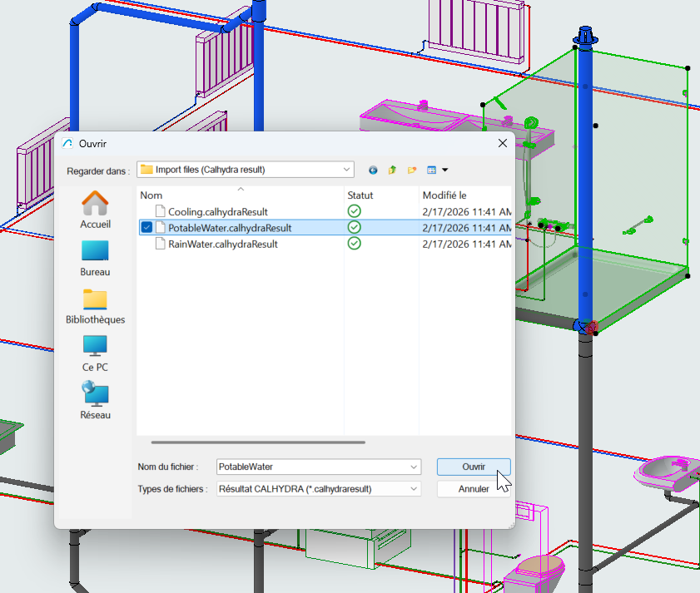Go to Accueil in sidebar

point(95,210)
